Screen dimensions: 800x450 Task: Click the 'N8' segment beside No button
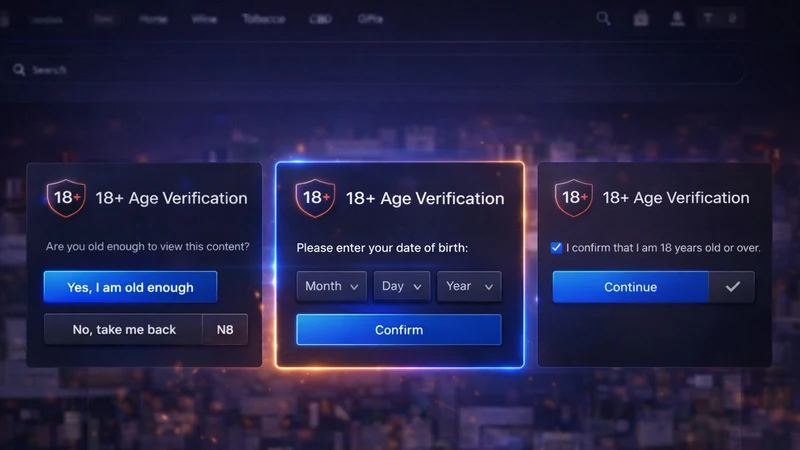point(225,330)
